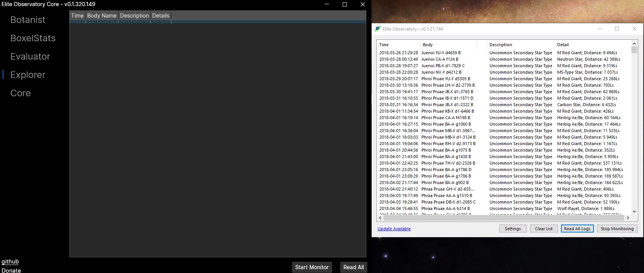The width and height of the screenshot is (644, 273).
Task: Select the Phroi Pruae BA-A g902 B row
Action: click(x=504, y=183)
